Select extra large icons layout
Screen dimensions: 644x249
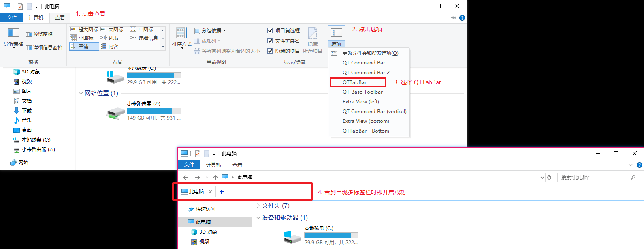(84, 30)
